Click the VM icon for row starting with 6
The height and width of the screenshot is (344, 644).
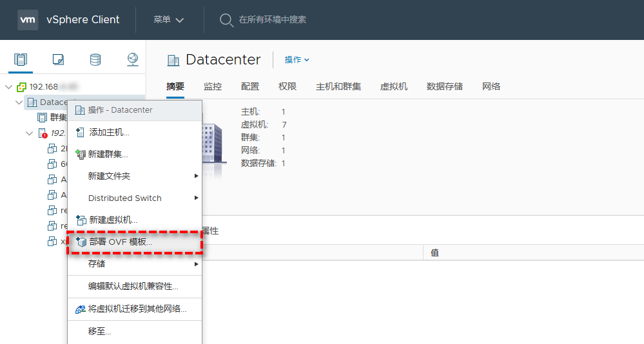(x=52, y=164)
